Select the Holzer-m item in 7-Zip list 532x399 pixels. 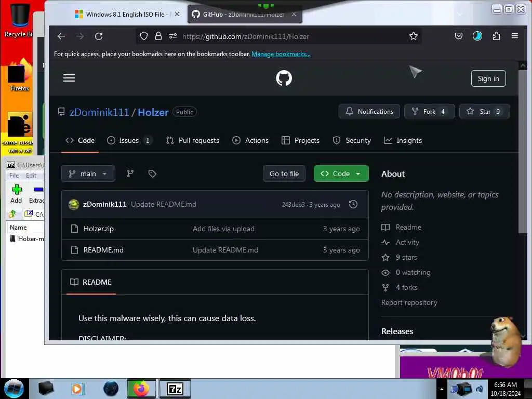click(x=27, y=239)
